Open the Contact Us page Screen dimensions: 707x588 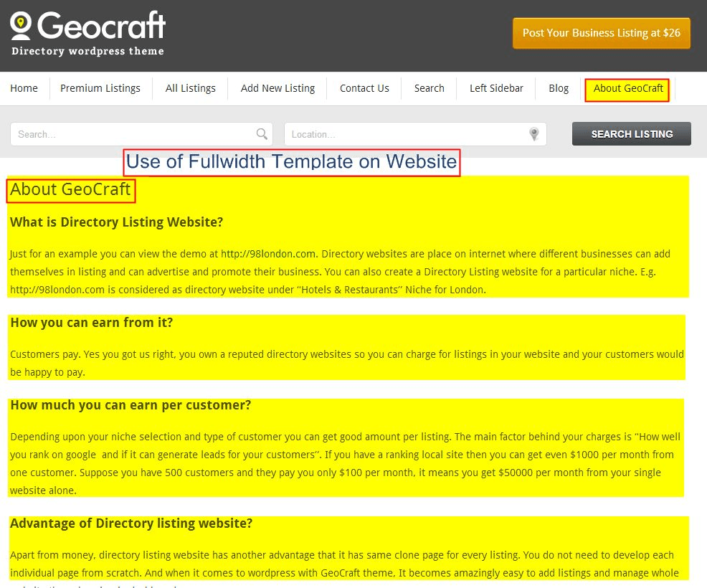coord(364,88)
